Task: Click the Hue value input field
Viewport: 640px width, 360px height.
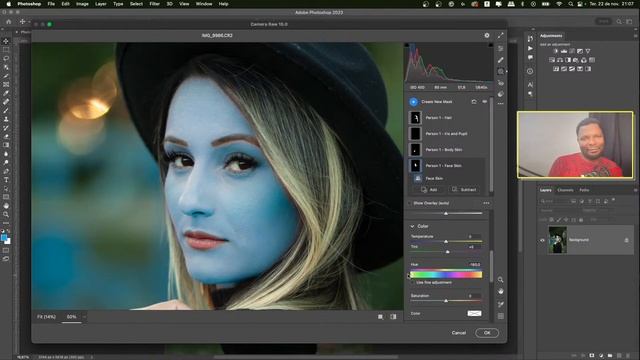Action: (474, 264)
